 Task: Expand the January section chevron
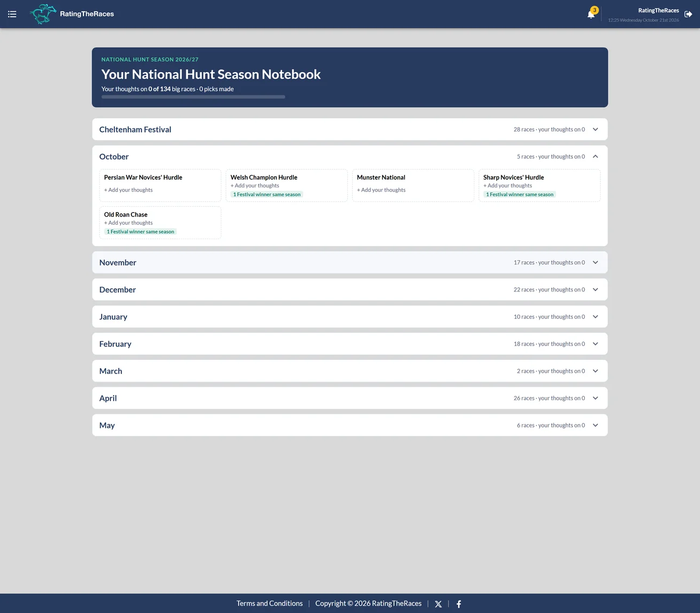point(596,317)
